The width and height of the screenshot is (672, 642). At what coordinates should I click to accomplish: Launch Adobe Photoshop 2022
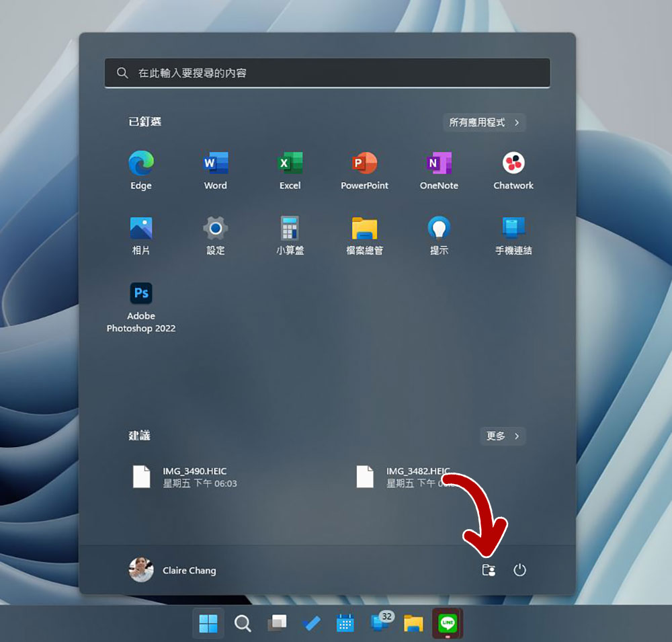(141, 307)
